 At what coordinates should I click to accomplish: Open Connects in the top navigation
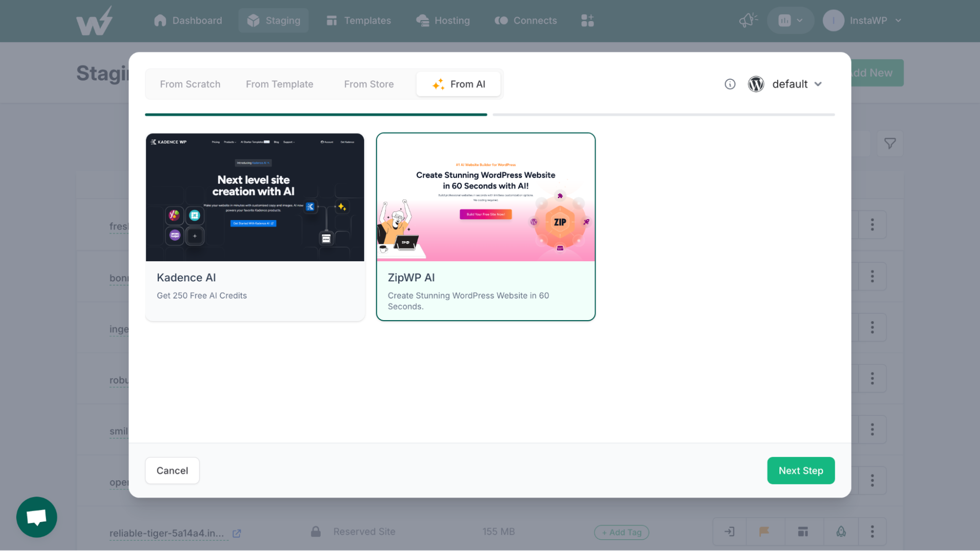pyautogui.click(x=526, y=21)
